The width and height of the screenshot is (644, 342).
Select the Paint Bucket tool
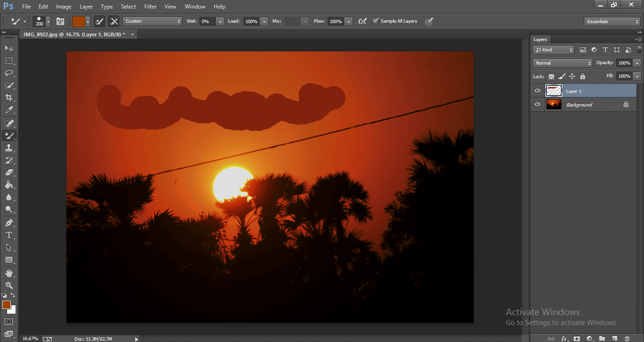coord(9,185)
